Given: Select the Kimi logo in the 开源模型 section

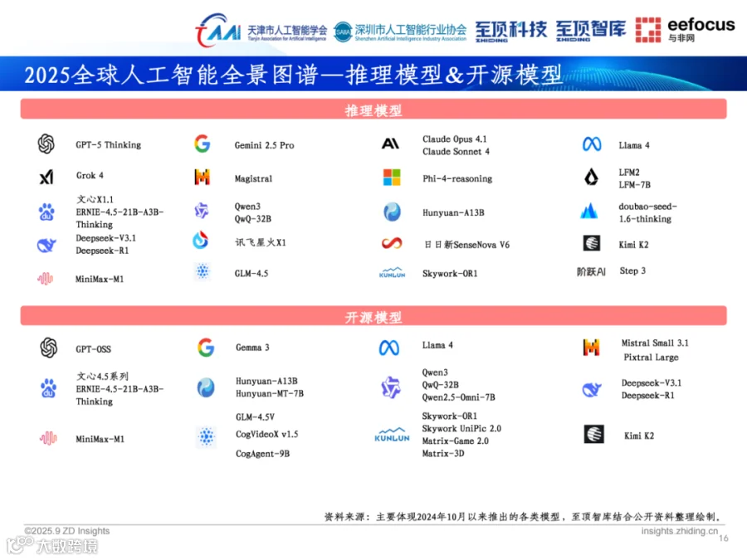Looking at the screenshot, I should pos(593,434).
